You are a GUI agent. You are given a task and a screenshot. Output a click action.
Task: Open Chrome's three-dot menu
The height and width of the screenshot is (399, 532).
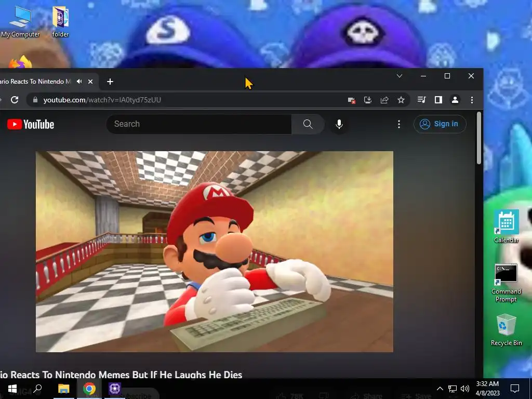tap(472, 100)
